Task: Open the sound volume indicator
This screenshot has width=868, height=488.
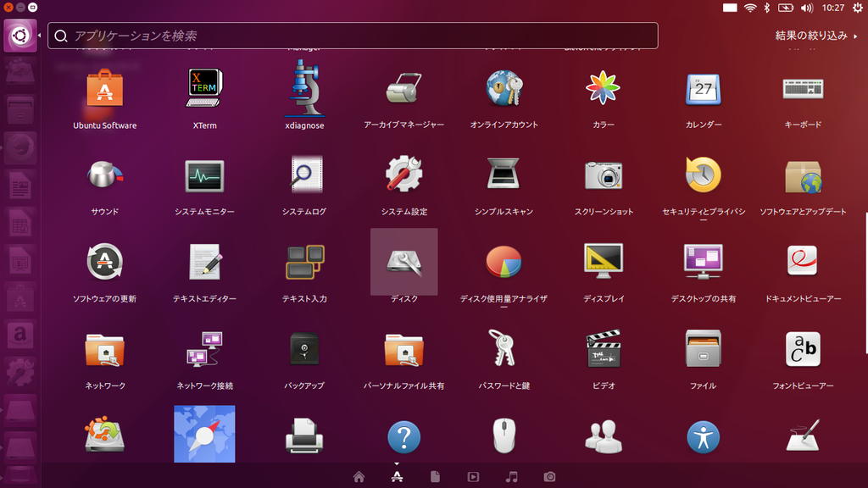Action: [807, 8]
